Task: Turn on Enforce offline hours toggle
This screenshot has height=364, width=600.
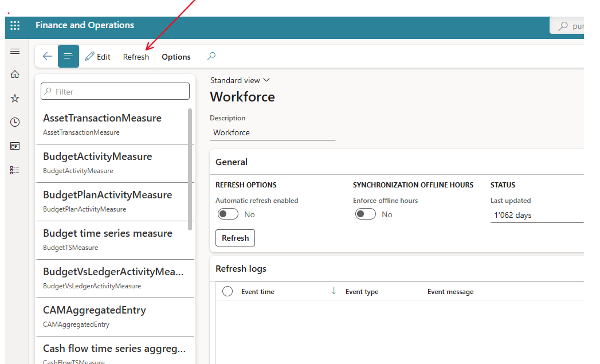Action: click(x=366, y=214)
